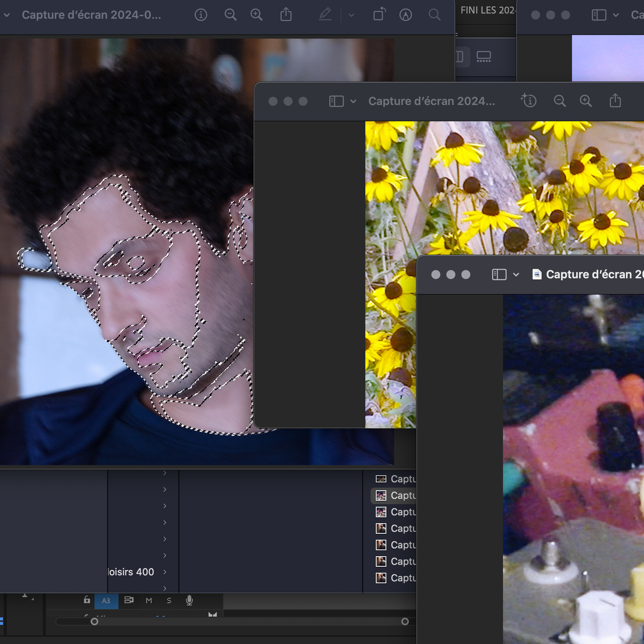Open highlight color dropdown arrow next to pen
This screenshot has height=644, width=644.
351,15
